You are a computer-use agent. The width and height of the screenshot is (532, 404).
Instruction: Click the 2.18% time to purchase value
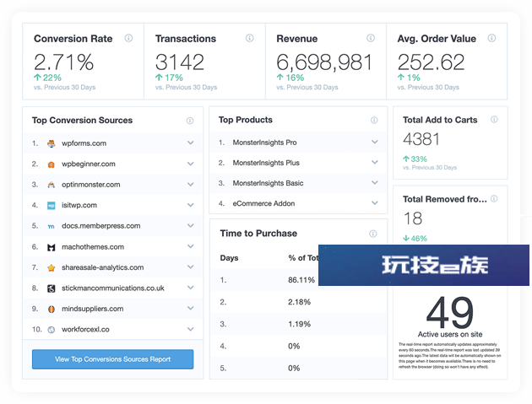[x=299, y=302]
